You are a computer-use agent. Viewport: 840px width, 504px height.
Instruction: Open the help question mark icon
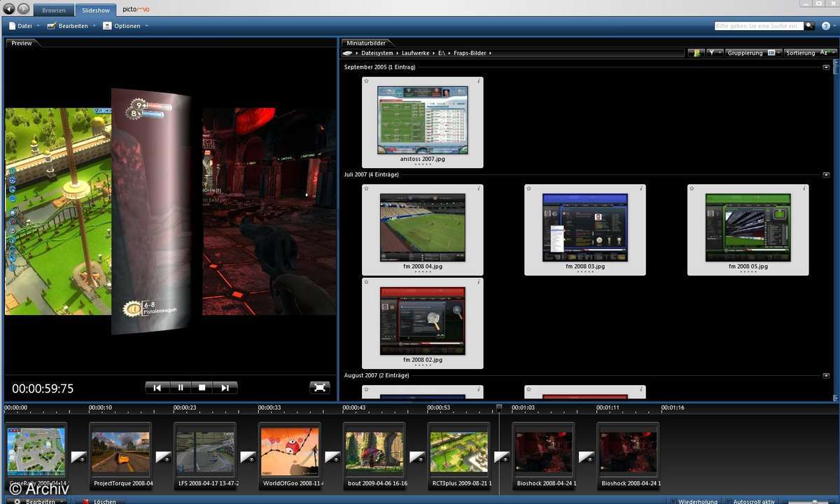coord(826,26)
